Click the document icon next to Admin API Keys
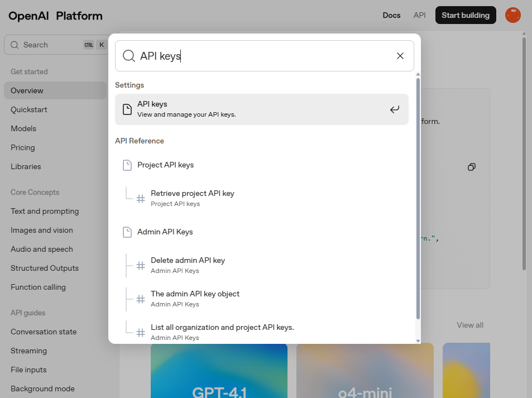This screenshot has width=532, height=398. [127, 232]
